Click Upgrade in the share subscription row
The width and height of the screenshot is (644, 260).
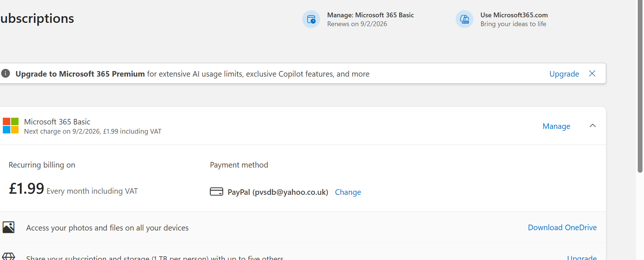pyautogui.click(x=582, y=257)
